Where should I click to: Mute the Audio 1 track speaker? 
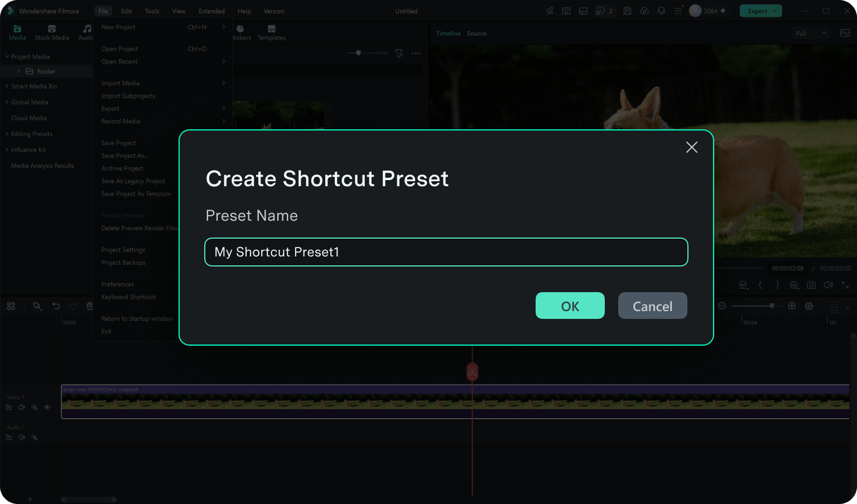[22, 438]
